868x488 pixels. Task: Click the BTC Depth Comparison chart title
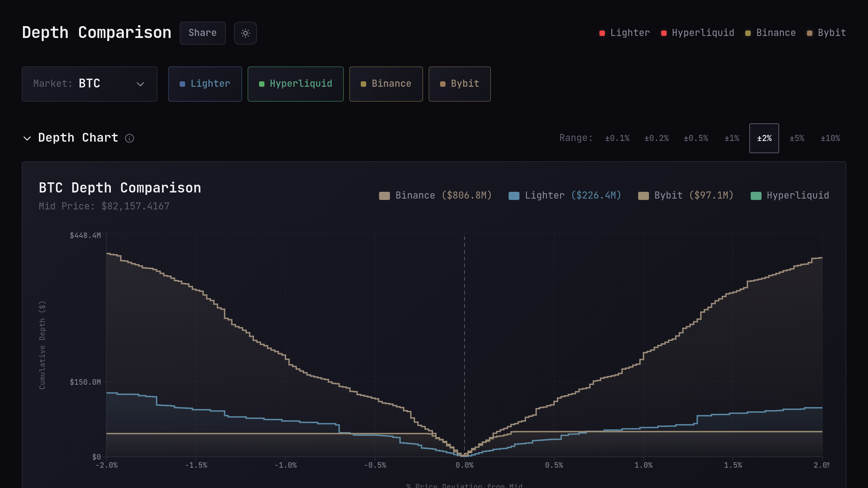(x=120, y=188)
